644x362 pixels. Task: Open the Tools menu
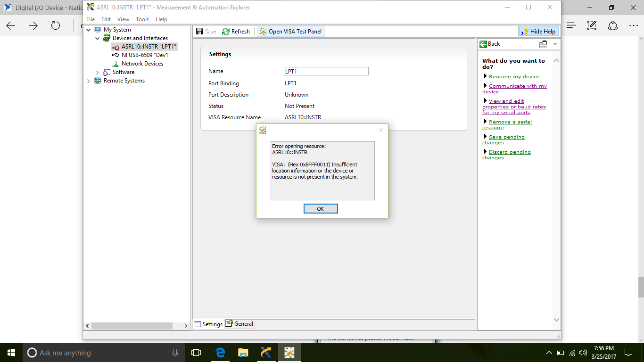(x=142, y=19)
